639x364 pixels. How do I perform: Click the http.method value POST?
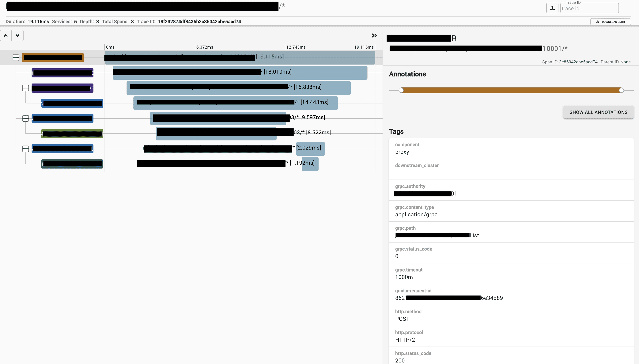pos(402,319)
